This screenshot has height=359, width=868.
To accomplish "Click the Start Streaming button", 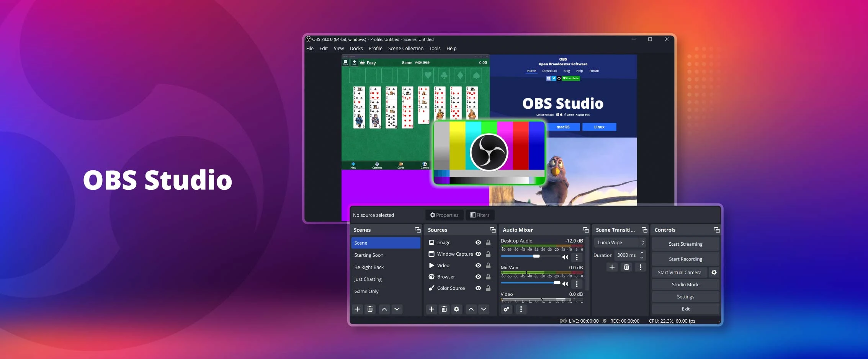I will (685, 244).
